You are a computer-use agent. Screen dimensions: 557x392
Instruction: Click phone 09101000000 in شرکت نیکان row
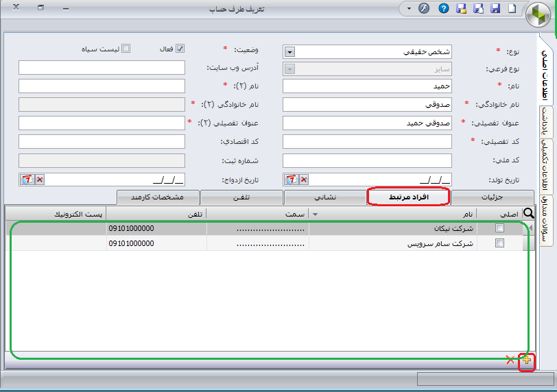click(x=132, y=228)
